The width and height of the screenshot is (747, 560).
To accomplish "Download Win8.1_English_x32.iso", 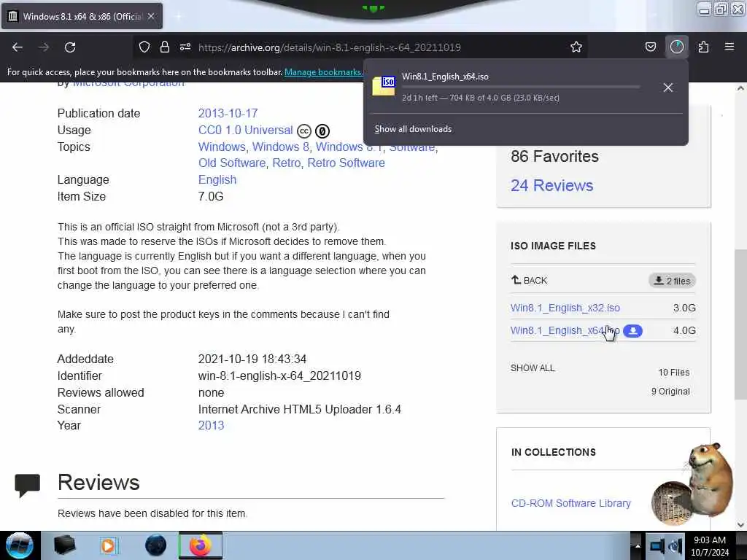I will pyautogui.click(x=565, y=308).
